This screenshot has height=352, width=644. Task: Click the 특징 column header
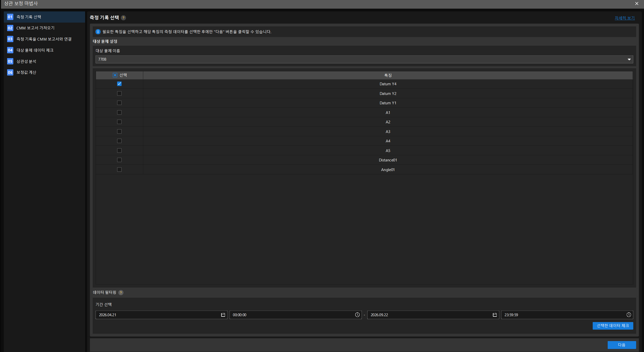[388, 75]
